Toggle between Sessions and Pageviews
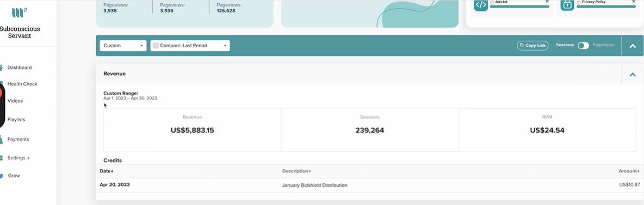The image size is (644, 205). click(583, 46)
